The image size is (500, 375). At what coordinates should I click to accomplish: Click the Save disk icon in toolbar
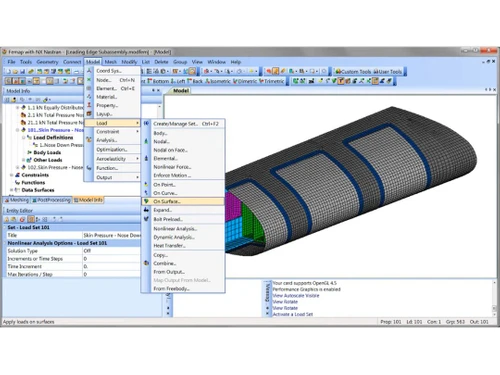click(x=23, y=71)
